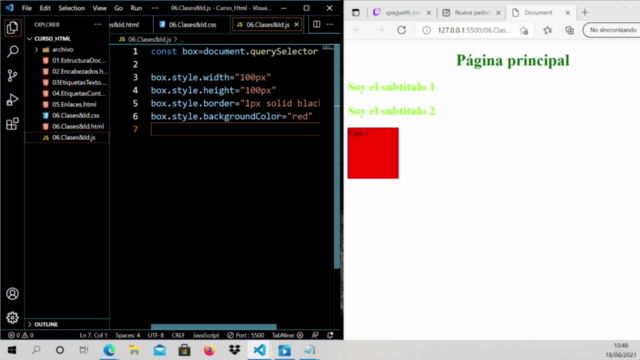Go forward in the browser

coord(380,30)
